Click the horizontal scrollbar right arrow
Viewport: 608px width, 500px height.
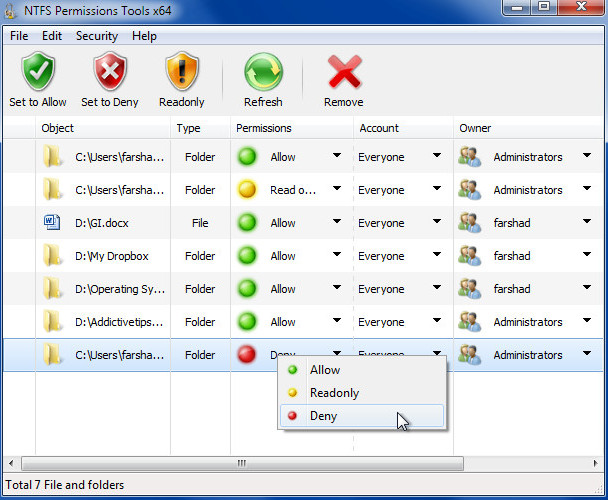[x=595, y=463]
